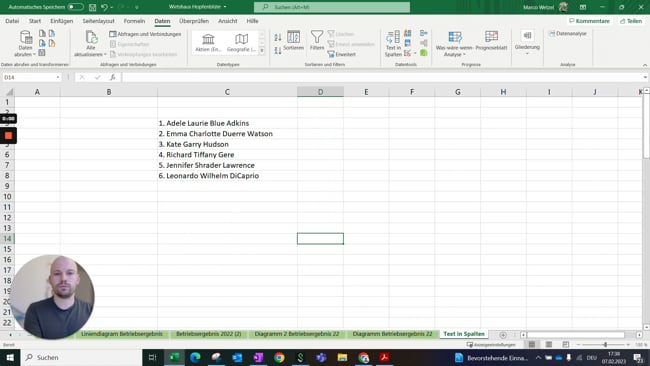This screenshot has height=366, width=650.
Task: Switch to the Überprüfen tab
Action: pyautogui.click(x=194, y=21)
